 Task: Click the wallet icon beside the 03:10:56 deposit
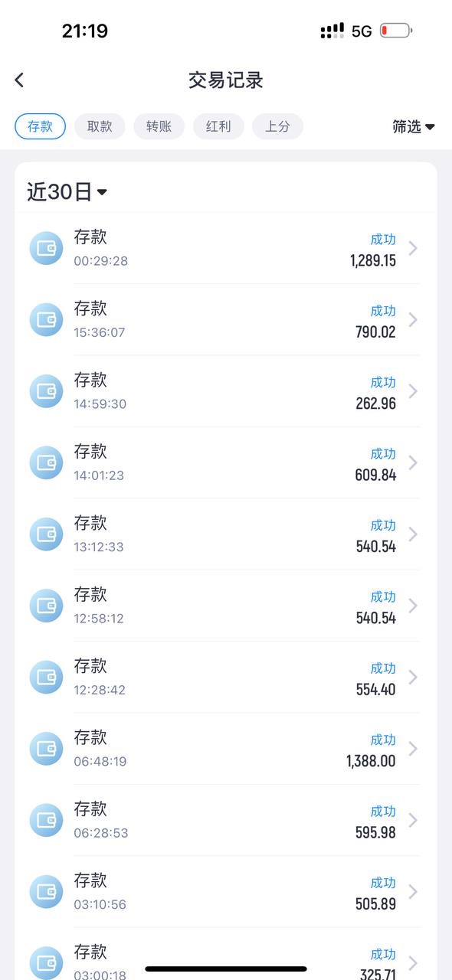(46, 891)
